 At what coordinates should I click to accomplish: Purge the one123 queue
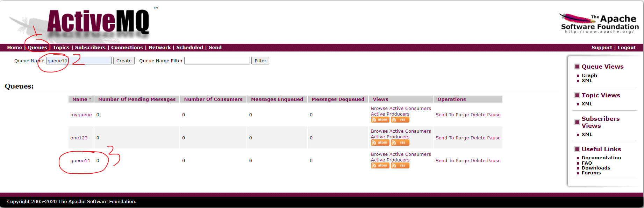pyautogui.click(x=462, y=138)
